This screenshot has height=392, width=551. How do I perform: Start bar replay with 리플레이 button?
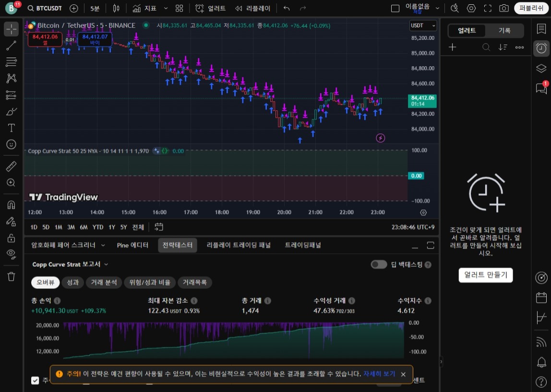point(253,9)
